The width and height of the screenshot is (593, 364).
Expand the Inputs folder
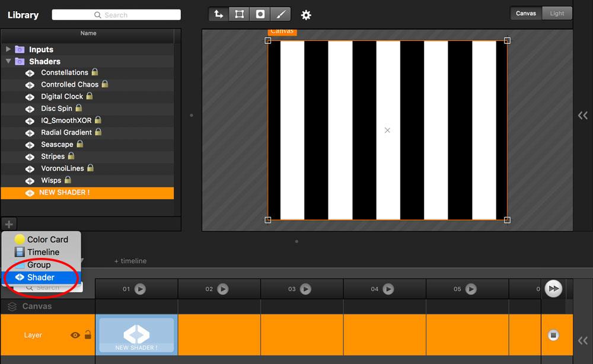click(8, 49)
